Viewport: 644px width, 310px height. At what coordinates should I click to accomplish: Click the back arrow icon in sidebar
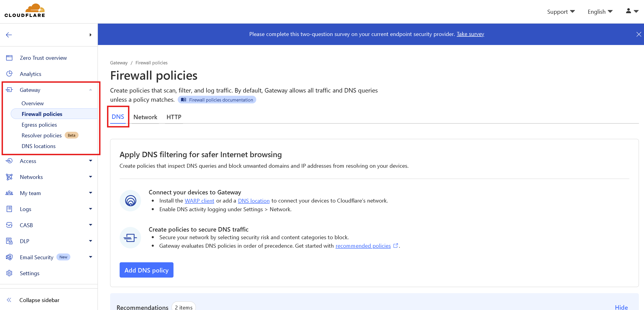(9, 35)
